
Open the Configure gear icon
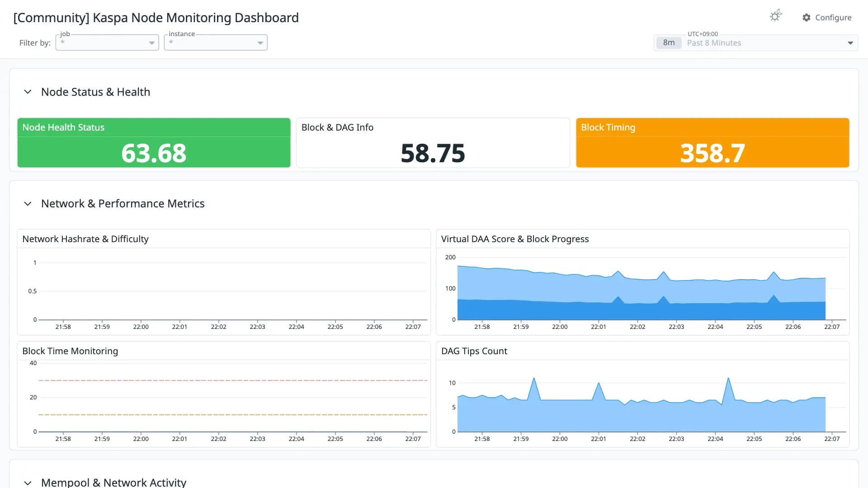[x=807, y=18]
